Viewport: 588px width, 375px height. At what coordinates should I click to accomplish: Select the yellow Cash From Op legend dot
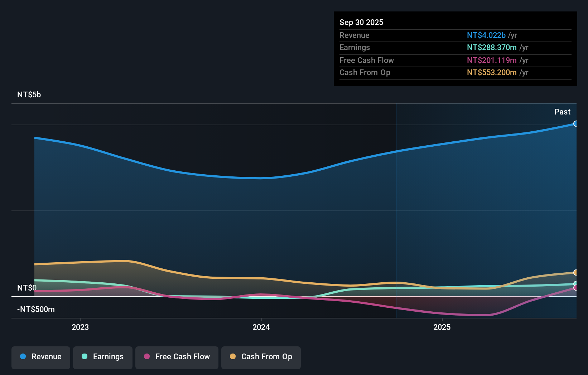(x=233, y=356)
